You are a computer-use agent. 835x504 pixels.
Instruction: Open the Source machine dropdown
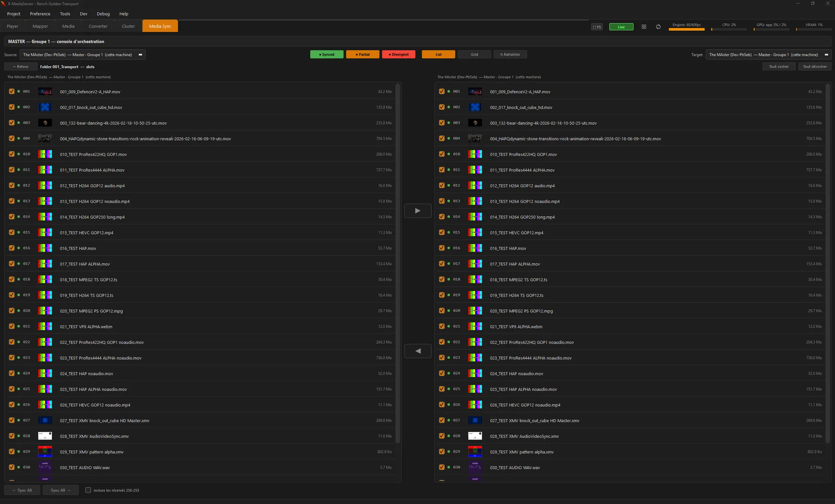(x=83, y=55)
